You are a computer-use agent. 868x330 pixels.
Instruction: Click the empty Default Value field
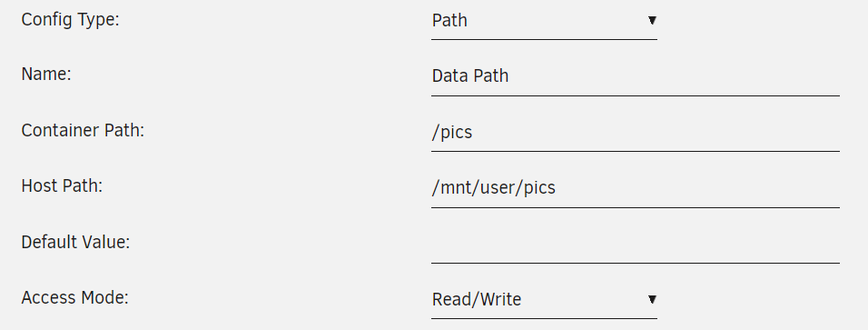coord(636,245)
